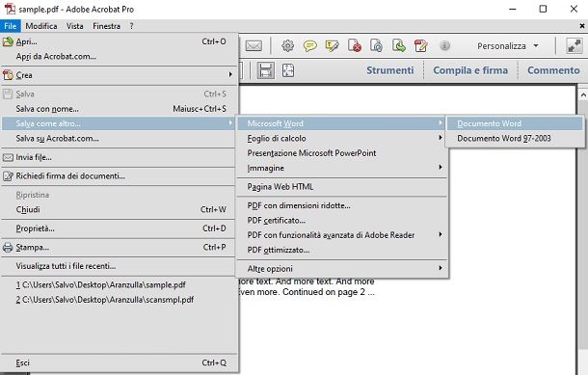Image resolution: width=588 pixels, height=375 pixels.
Task: Open the Personalizza dropdown
Action: click(x=508, y=45)
